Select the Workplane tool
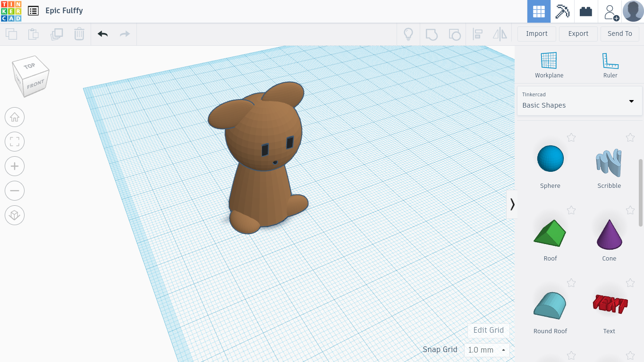Viewport: 644px width, 362px height. point(549,65)
